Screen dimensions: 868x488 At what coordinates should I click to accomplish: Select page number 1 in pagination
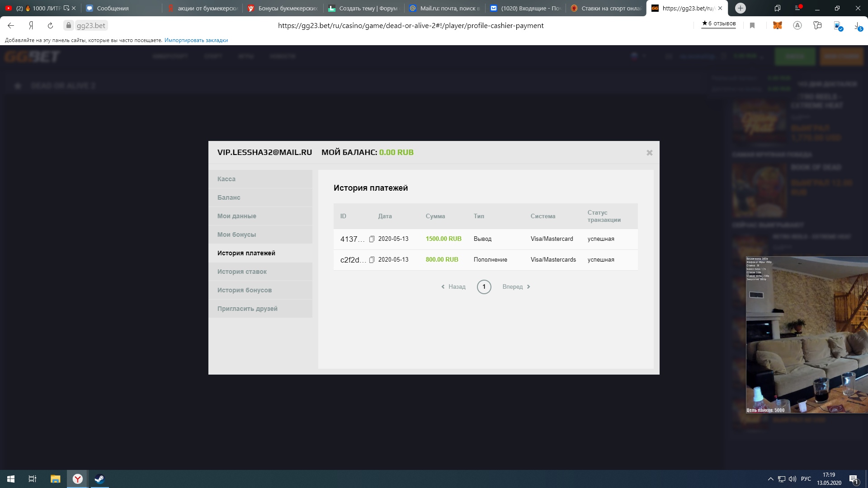coord(484,287)
